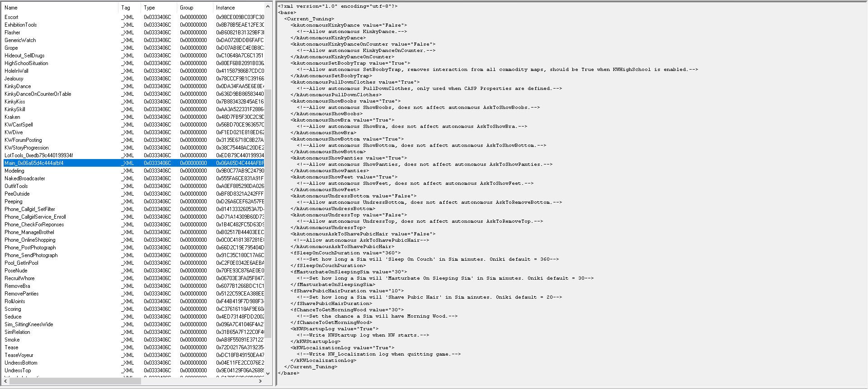Select the Seduce resource row
The height and width of the screenshot is (389, 868).
coord(134,317)
